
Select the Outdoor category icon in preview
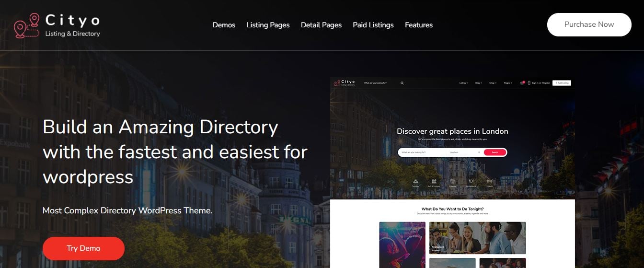415,182
